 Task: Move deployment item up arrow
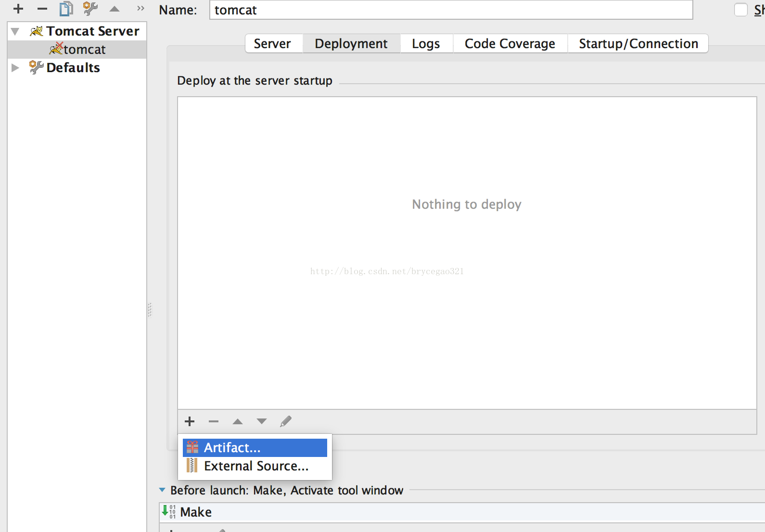point(238,421)
